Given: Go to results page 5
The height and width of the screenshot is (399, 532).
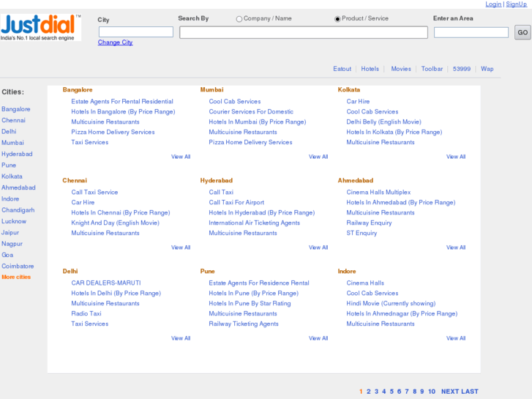Looking at the screenshot, I should (391, 392).
